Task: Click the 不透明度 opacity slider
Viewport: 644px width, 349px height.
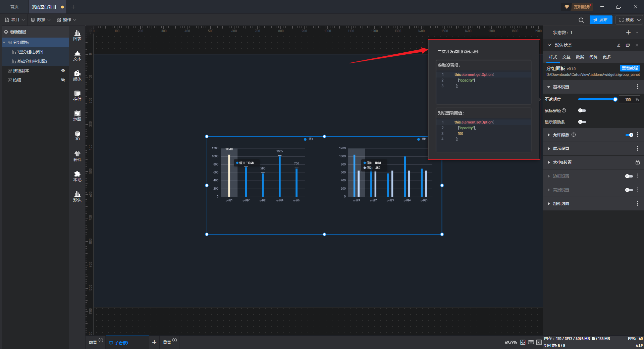Action: (596, 99)
